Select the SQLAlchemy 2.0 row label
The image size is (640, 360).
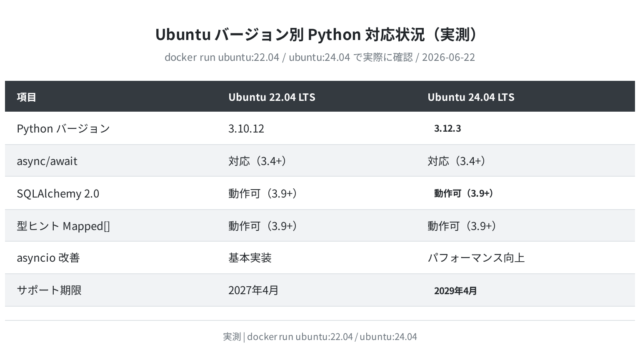(x=58, y=193)
